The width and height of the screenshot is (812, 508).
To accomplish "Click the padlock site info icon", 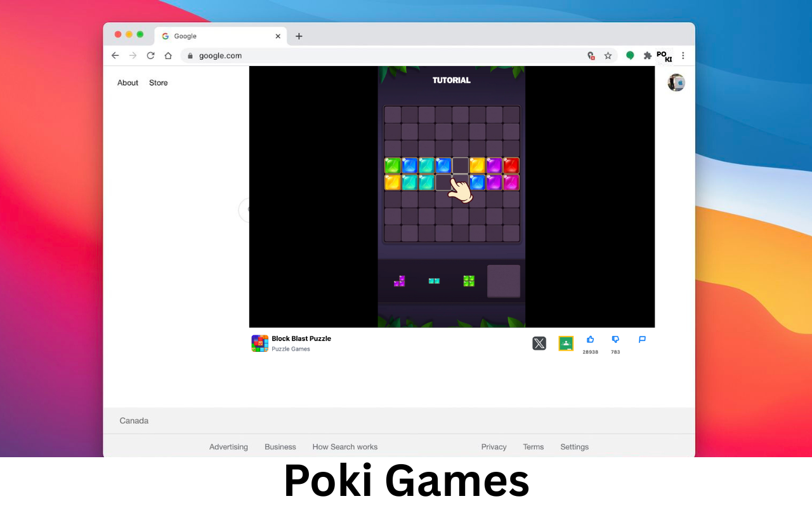I will tap(190, 55).
